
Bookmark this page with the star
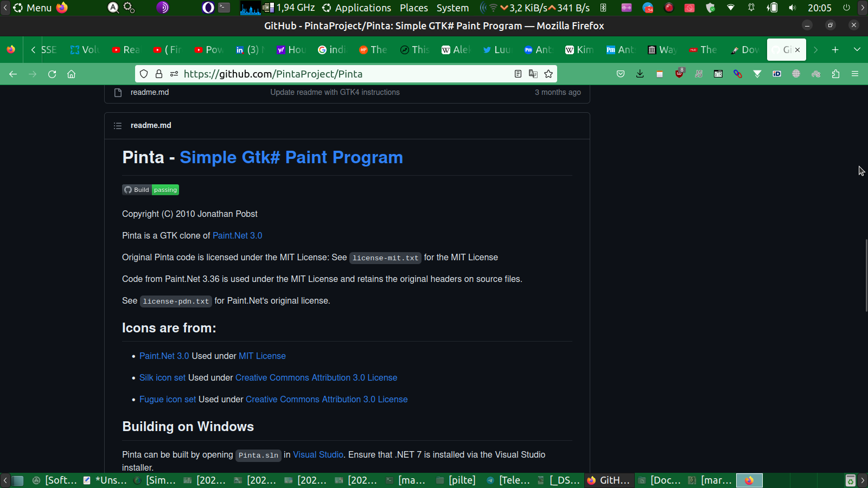point(548,74)
